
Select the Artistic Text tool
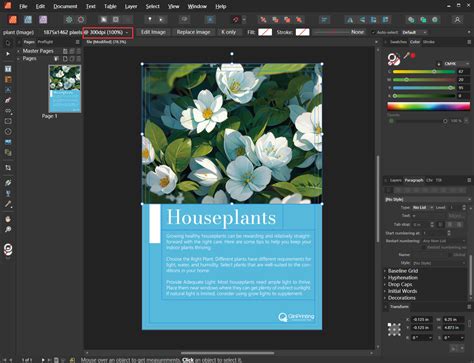8,90
